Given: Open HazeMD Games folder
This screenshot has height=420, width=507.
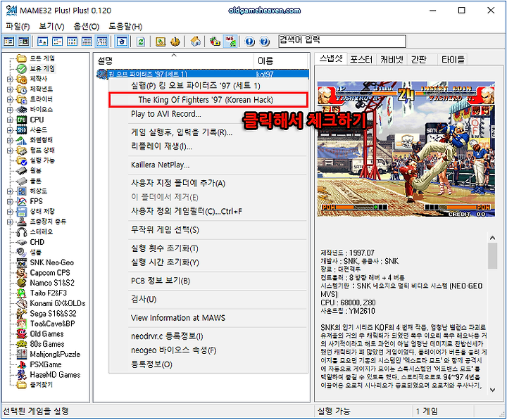Looking at the screenshot, I should point(55,375).
